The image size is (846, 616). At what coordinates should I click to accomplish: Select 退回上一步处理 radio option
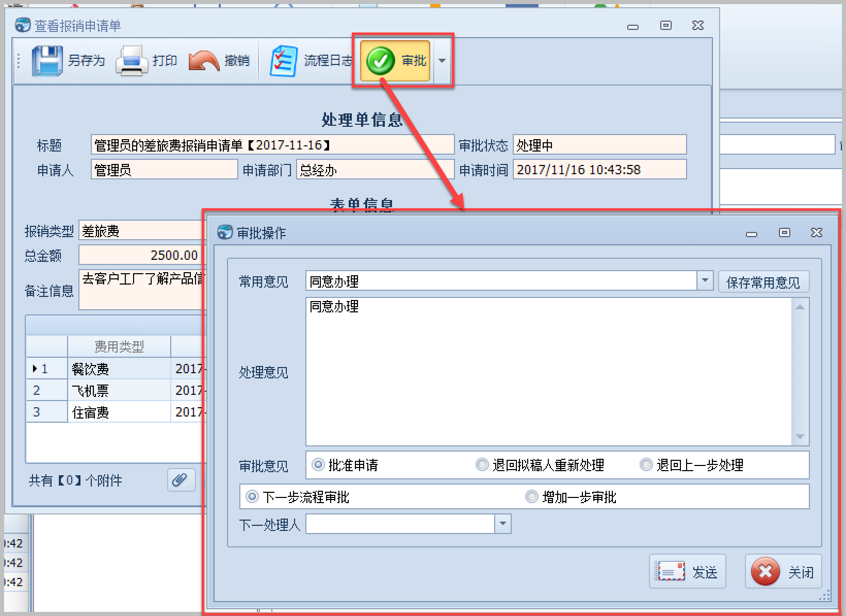point(646,465)
